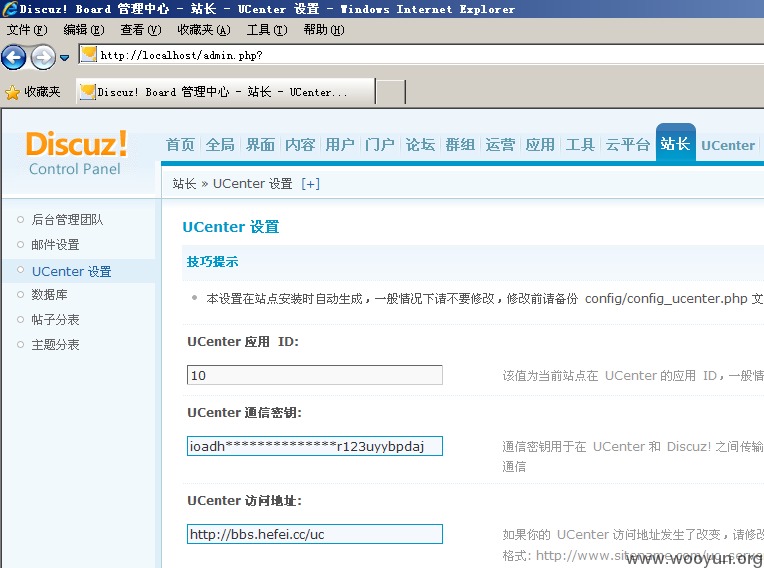Image resolution: width=764 pixels, height=568 pixels.
Task: Go to the 用户 navigation tab
Action: (340, 145)
